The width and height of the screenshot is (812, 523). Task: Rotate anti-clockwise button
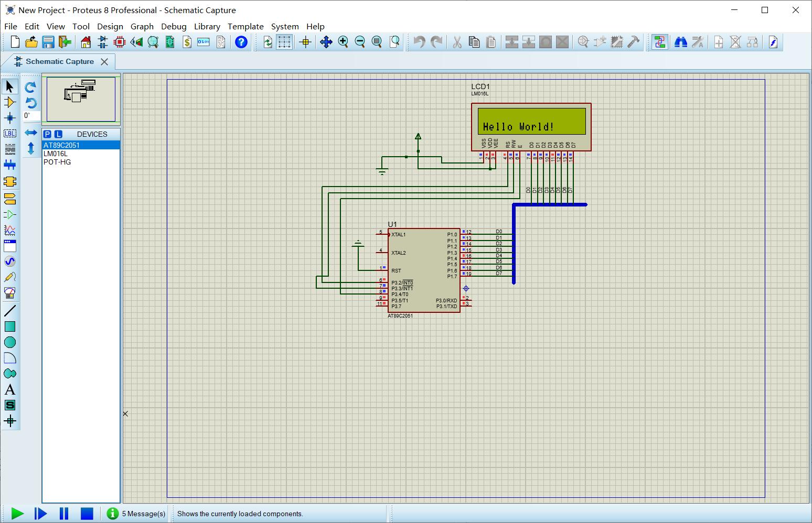click(x=30, y=103)
